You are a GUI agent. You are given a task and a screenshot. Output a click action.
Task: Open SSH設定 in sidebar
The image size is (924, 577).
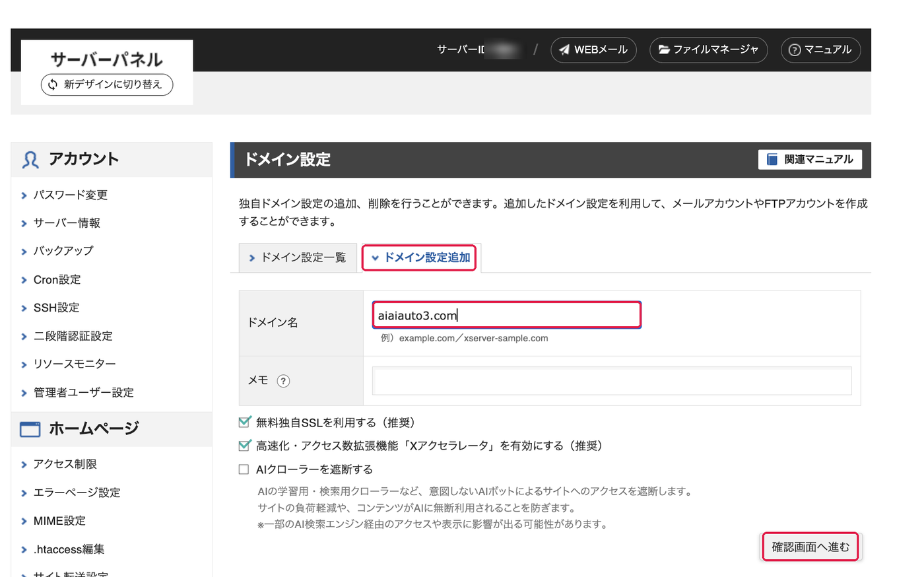[56, 308]
